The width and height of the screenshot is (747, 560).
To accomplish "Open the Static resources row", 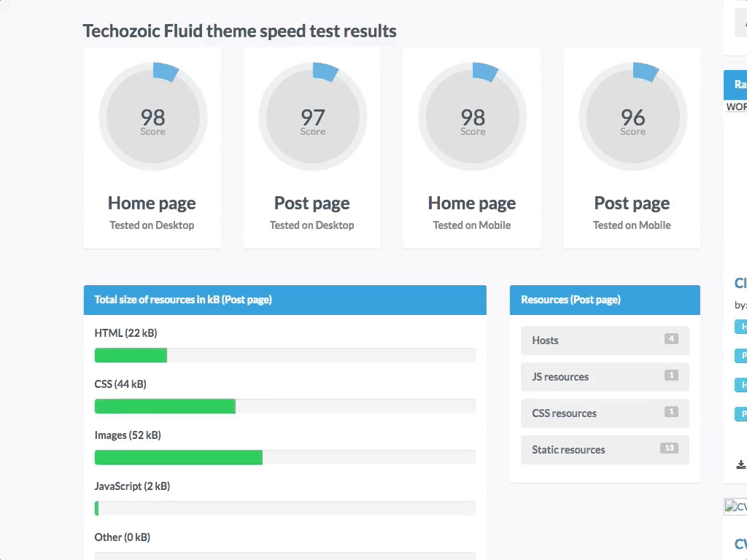I will 605,449.
